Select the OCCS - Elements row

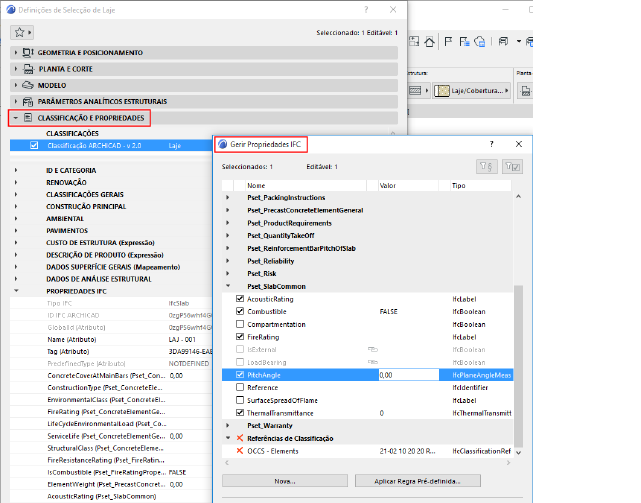tap(368, 451)
